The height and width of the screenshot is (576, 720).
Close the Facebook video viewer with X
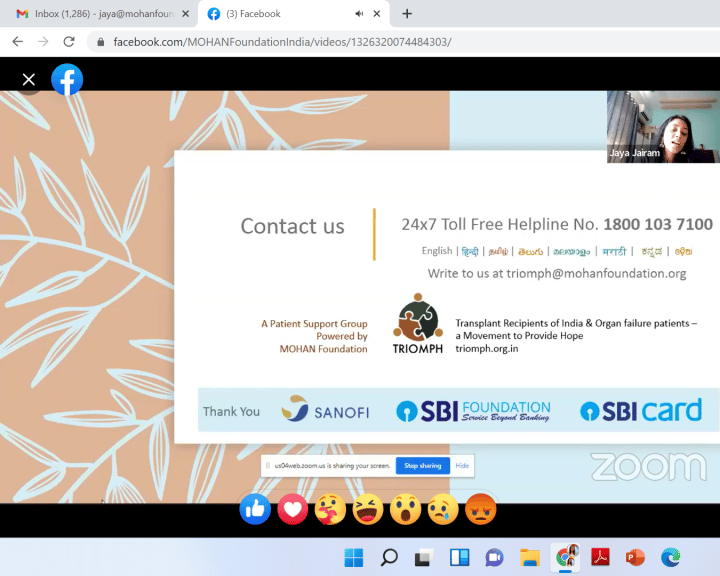[x=28, y=79]
